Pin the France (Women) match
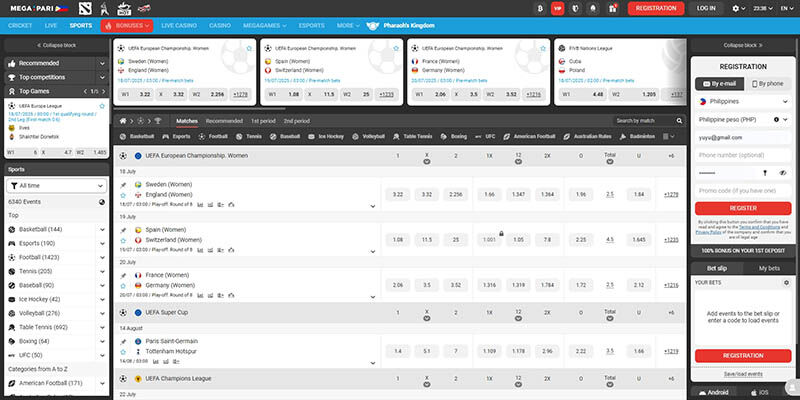800x400 pixels. (x=123, y=275)
